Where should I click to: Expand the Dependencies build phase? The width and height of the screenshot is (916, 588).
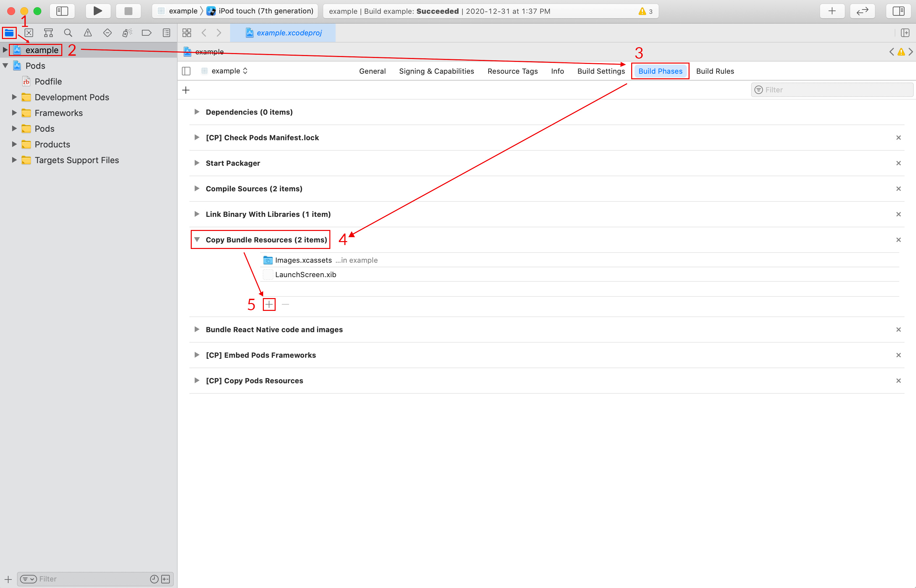(x=196, y=111)
